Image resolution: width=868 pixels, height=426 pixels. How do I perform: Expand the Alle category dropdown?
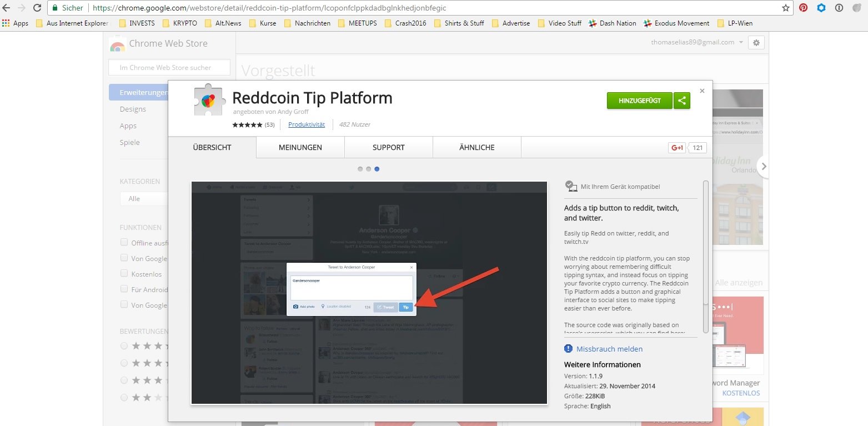click(x=144, y=199)
